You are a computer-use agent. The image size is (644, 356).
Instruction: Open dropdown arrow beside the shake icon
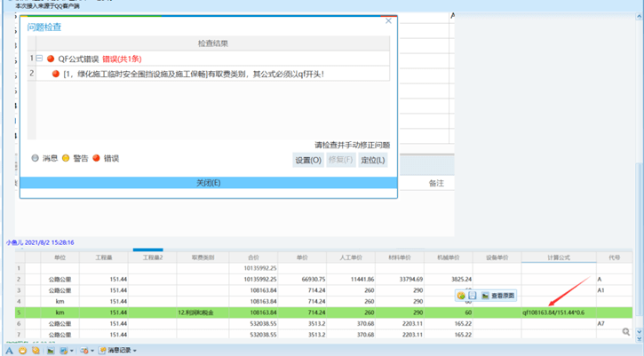coord(92,351)
